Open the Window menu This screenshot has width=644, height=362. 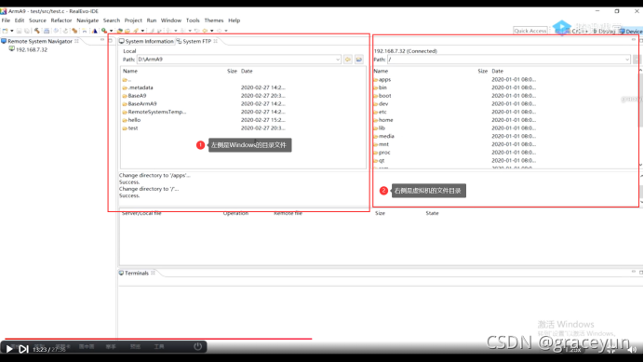pyautogui.click(x=171, y=20)
